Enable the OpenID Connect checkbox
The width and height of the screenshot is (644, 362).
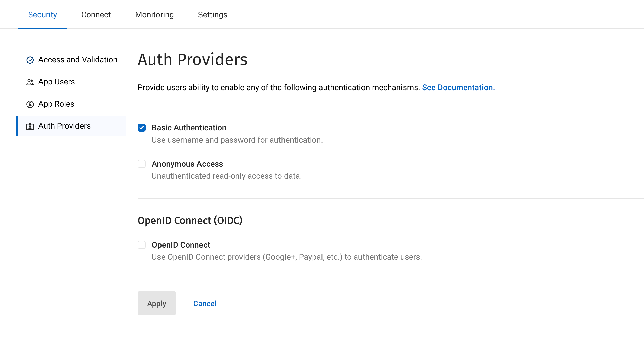pos(142,245)
